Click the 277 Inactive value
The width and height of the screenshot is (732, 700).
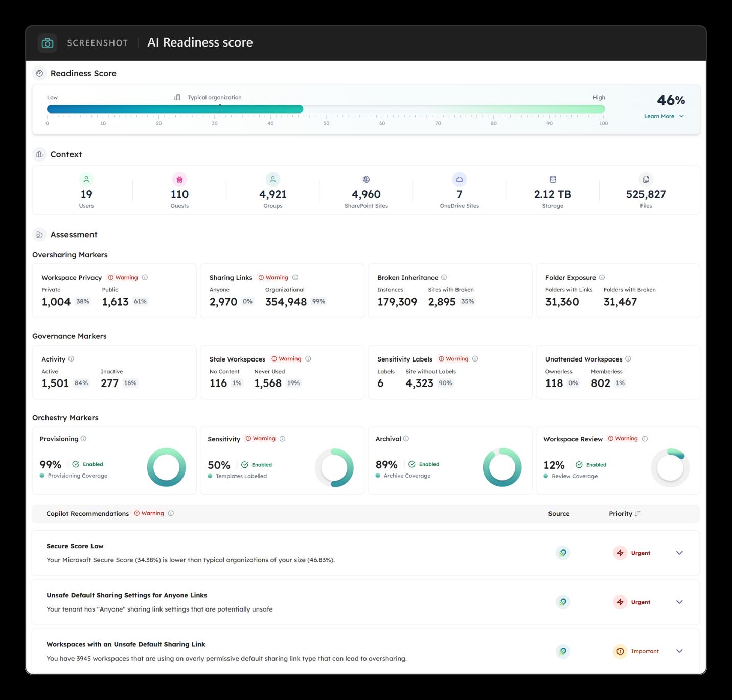click(x=109, y=383)
